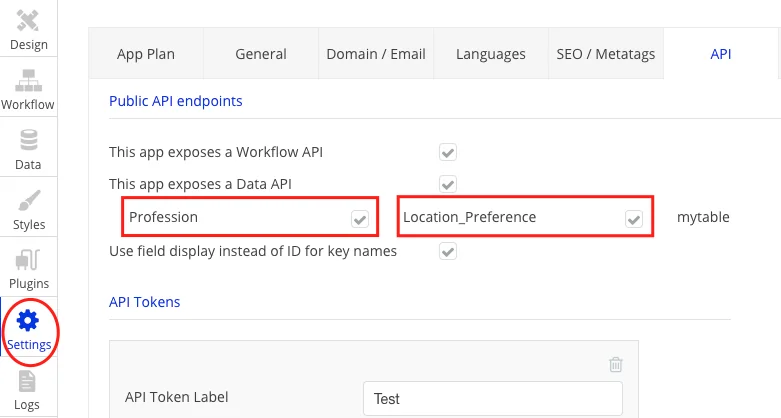Toggle 'Use field display instead of ID' checkbox
781x418 pixels.
pyautogui.click(x=448, y=251)
